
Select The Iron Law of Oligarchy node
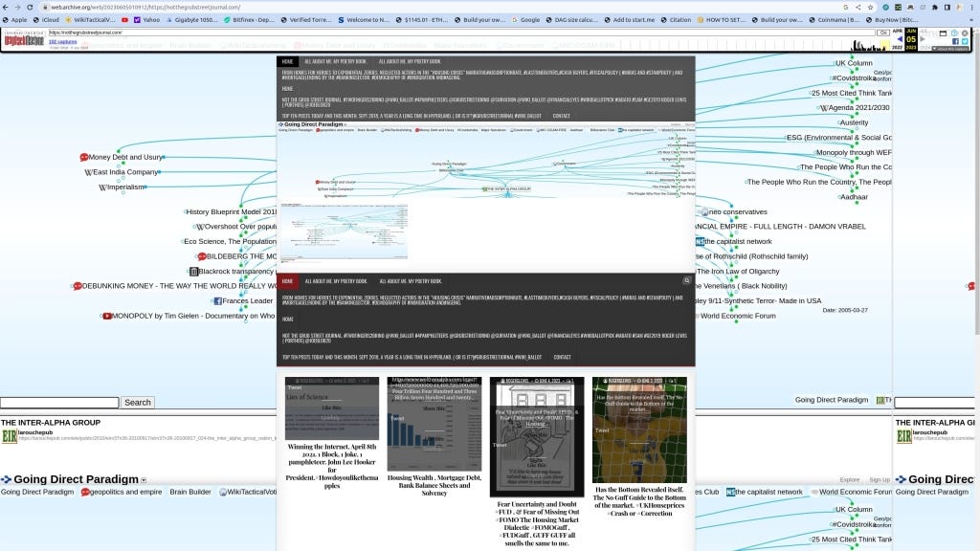(x=738, y=271)
